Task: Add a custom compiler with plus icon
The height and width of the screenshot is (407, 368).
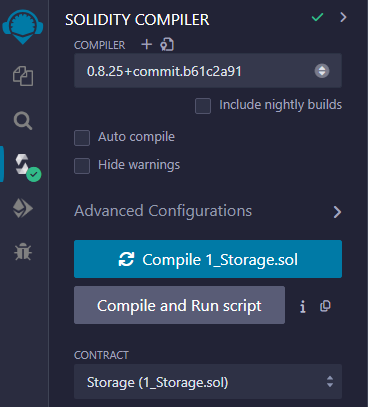Action: coord(147,44)
